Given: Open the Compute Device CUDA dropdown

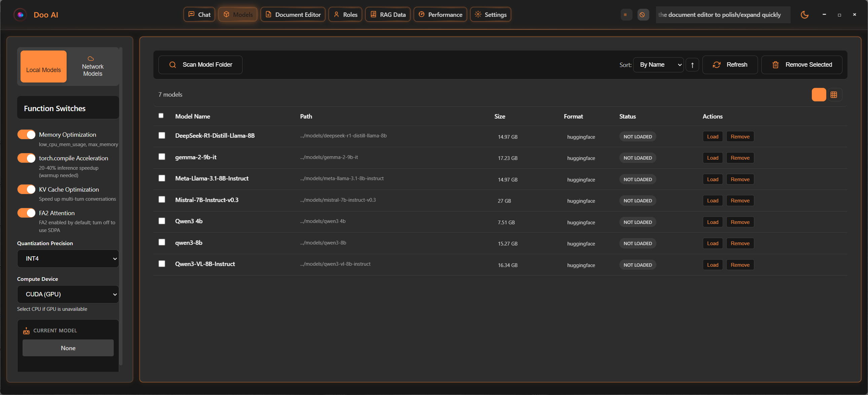Looking at the screenshot, I should pos(68,294).
